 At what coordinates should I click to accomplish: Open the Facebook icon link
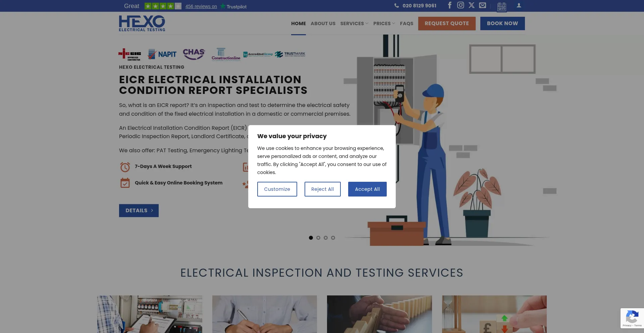(450, 5)
